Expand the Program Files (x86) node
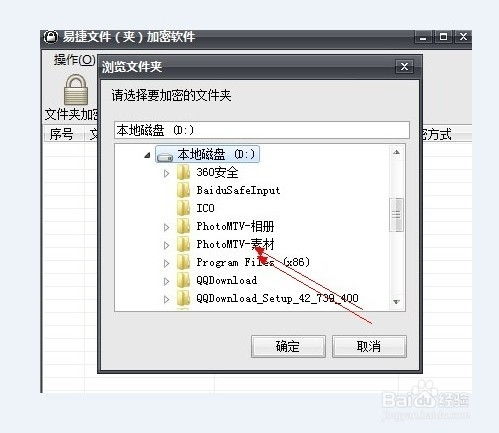 tap(166, 263)
